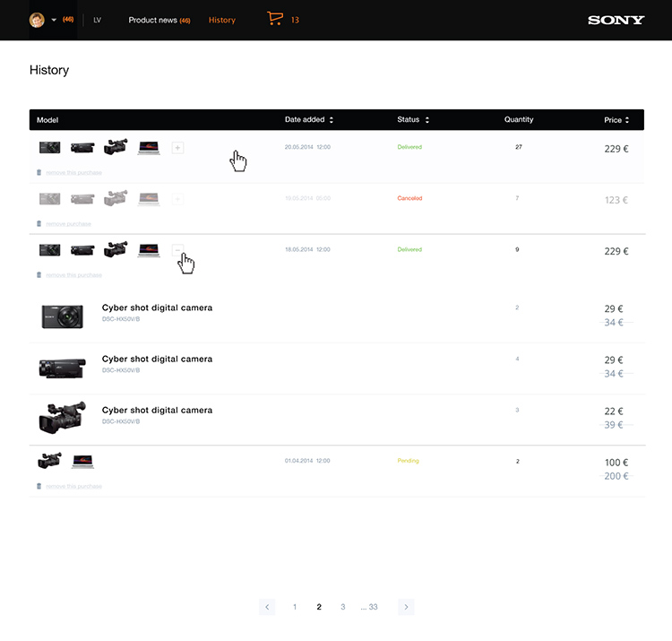672x641 pixels.
Task: Open compact camera image priced 29 € quantity 2
Action: [62, 316]
